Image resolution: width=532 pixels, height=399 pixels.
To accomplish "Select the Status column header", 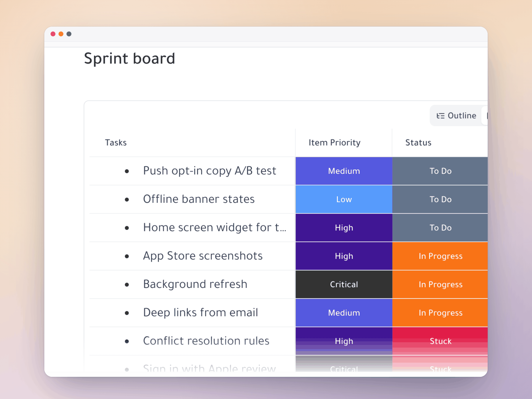I will pos(418,143).
